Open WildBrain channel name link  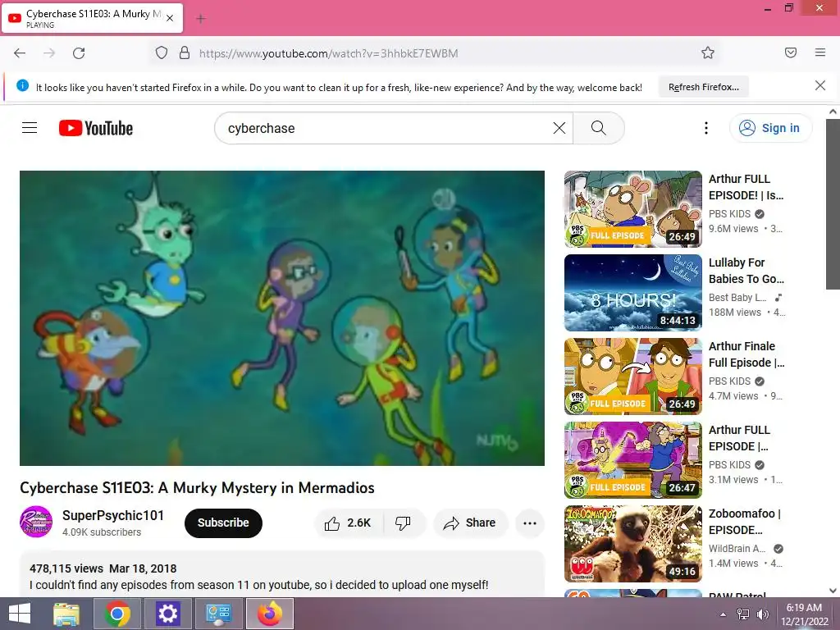pos(737,549)
